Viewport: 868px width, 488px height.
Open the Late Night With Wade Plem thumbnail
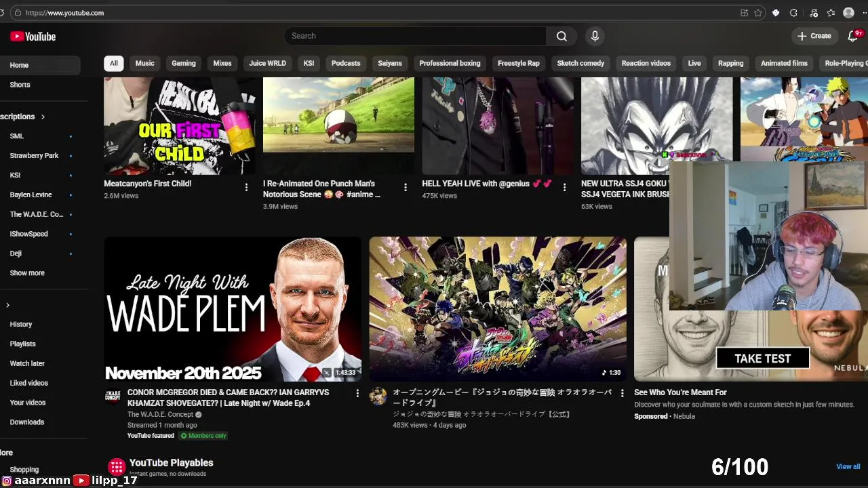click(233, 308)
